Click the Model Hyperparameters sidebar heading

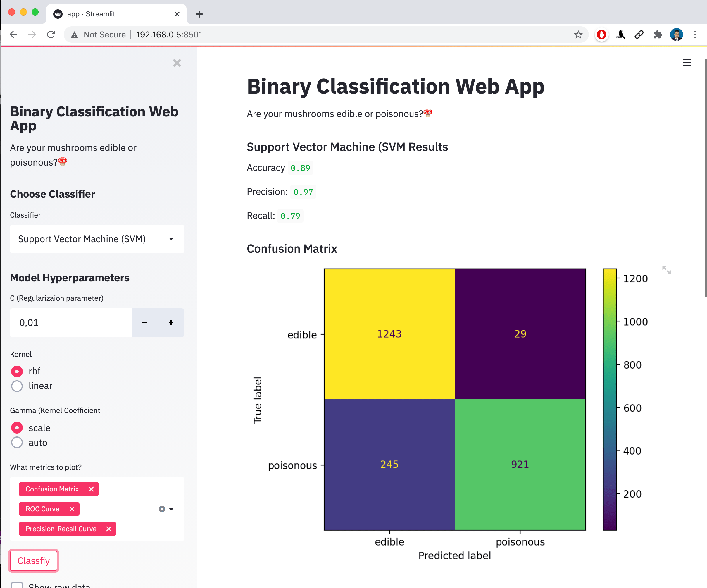(x=70, y=278)
